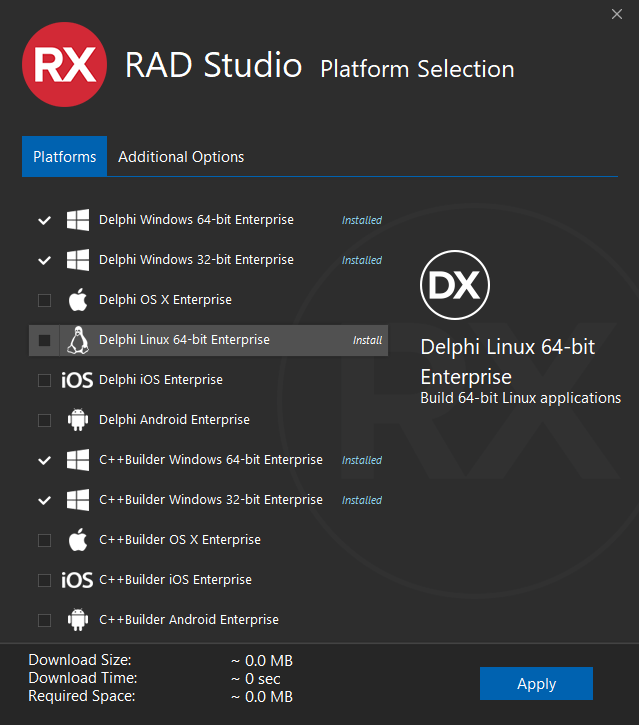Select the 'C++Builder OS X Enterprise' label
Image resolution: width=639 pixels, height=725 pixels.
[180, 540]
